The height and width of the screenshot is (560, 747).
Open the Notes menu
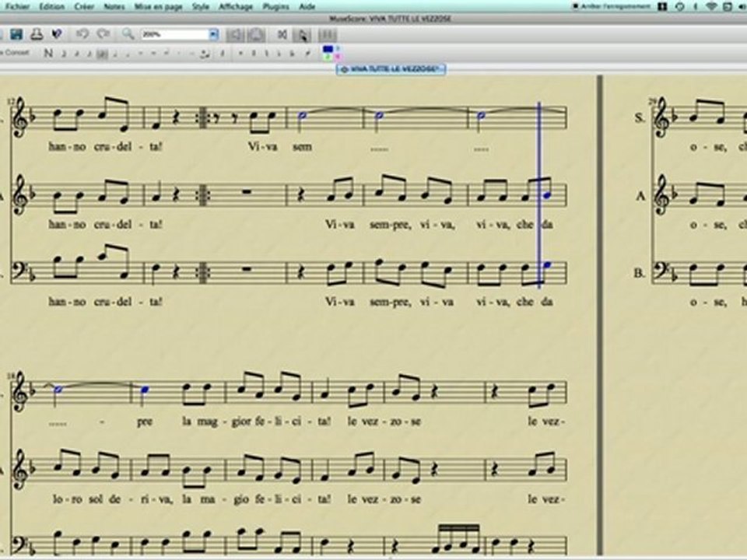point(114,6)
